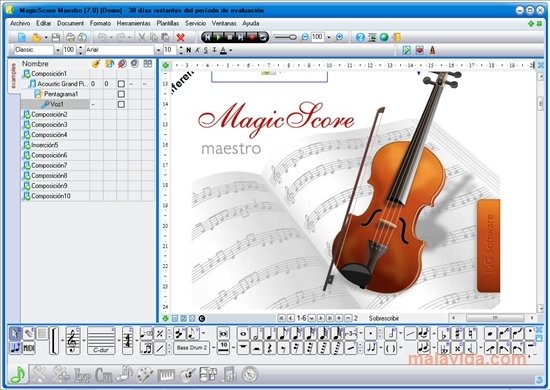The height and width of the screenshot is (390, 550).
Task: Open the Editar menu
Action: pos(43,23)
